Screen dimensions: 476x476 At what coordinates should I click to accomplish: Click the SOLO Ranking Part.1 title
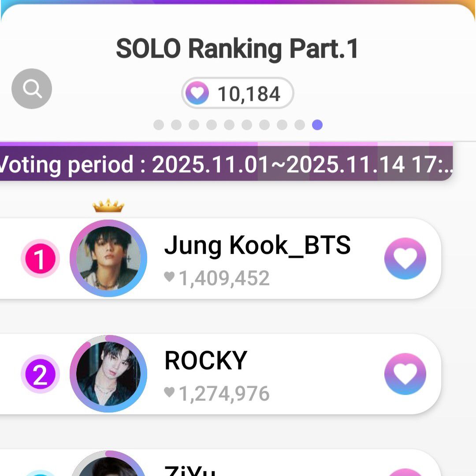(238, 49)
